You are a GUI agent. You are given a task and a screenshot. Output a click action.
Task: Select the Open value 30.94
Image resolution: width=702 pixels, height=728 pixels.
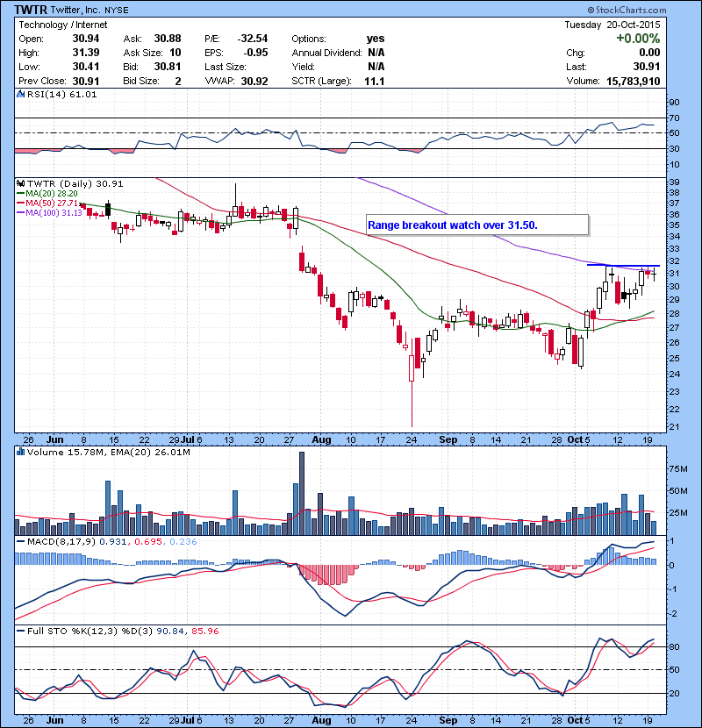pos(86,39)
